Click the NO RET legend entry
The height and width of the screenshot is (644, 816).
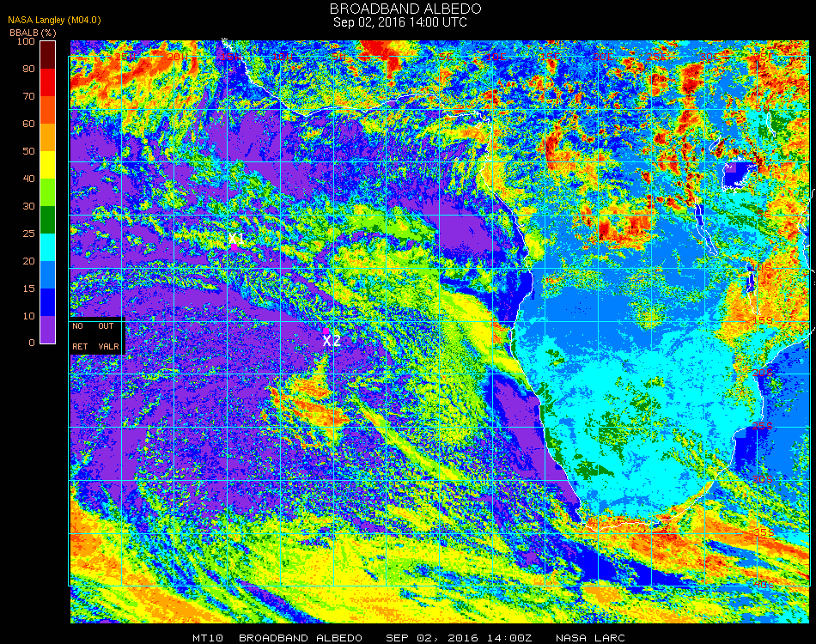[79, 336]
